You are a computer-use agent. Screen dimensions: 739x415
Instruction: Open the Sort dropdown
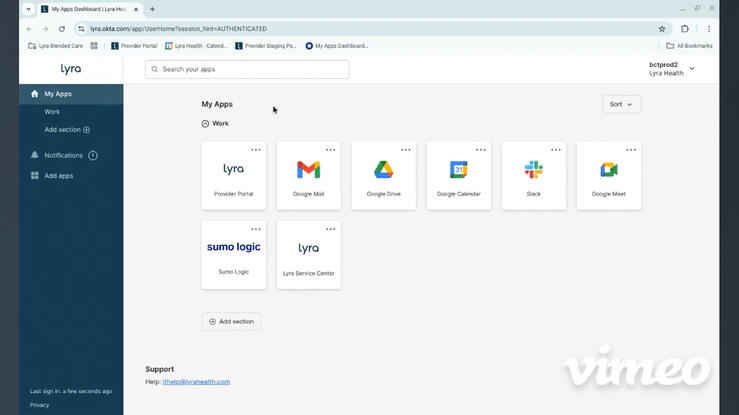point(621,104)
